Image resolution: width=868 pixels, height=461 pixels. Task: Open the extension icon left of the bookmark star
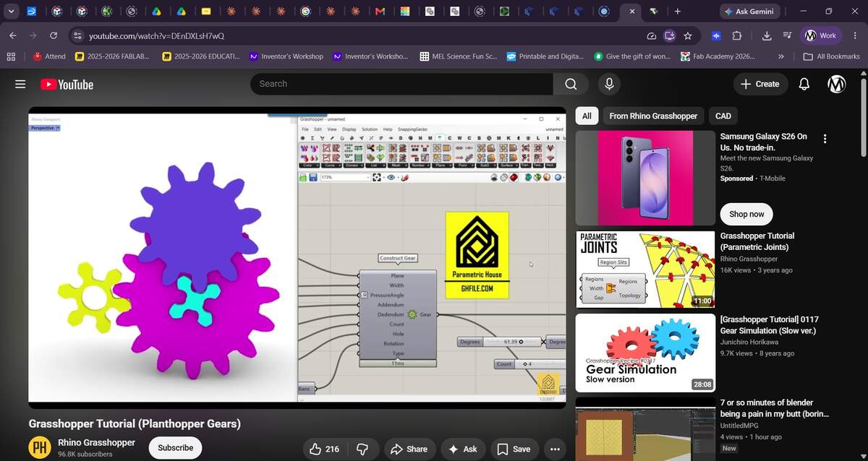click(x=670, y=35)
